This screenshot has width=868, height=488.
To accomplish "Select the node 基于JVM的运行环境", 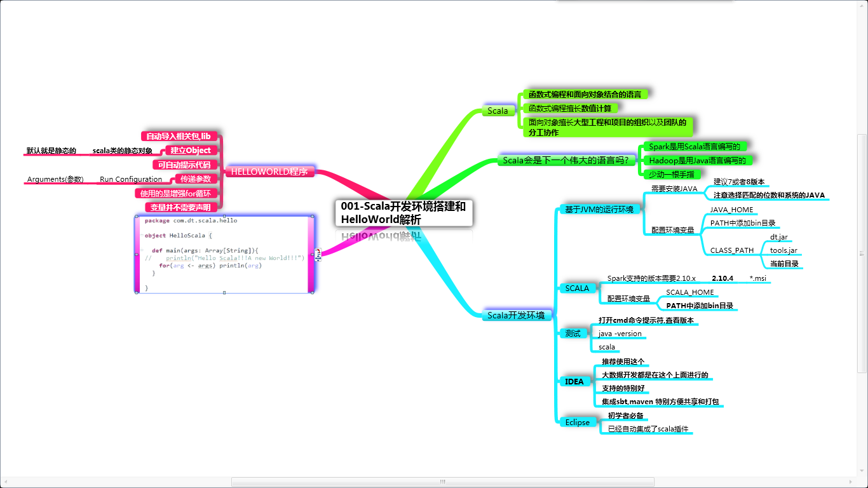I will 599,209.
